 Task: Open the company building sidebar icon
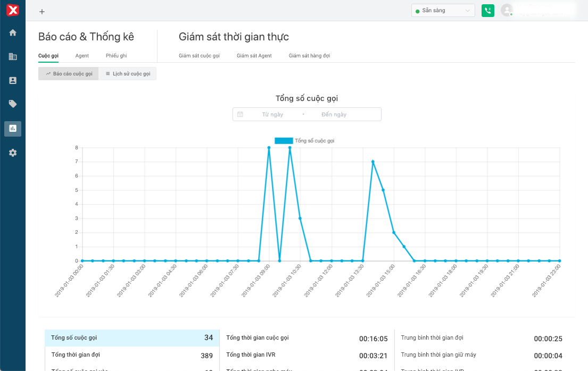[13, 56]
